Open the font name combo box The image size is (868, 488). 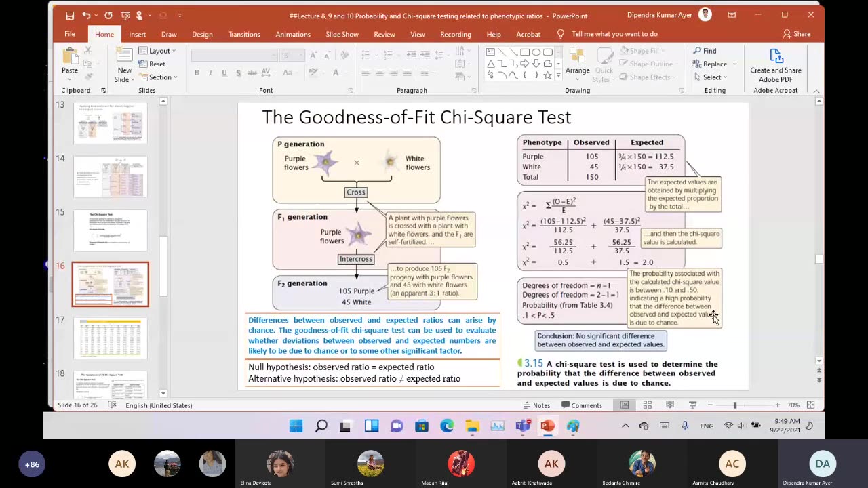pos(234,55)
